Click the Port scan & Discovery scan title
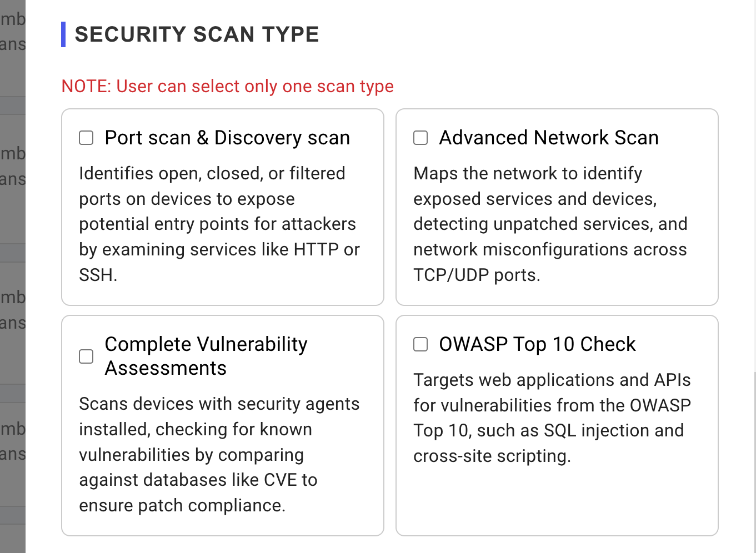The height and width of the screenshot is (553, 756). tap(227, 137)
